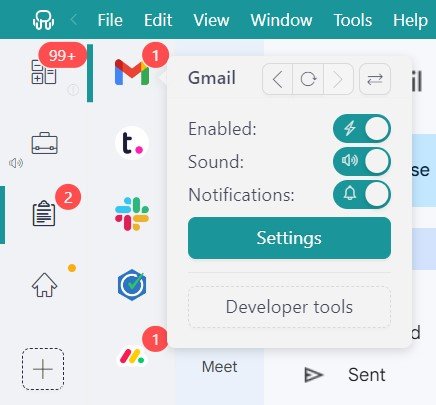Click the swap arrows button in Gmail popup
The width and height of the screenshot is (436, 405).
[375, 79]
